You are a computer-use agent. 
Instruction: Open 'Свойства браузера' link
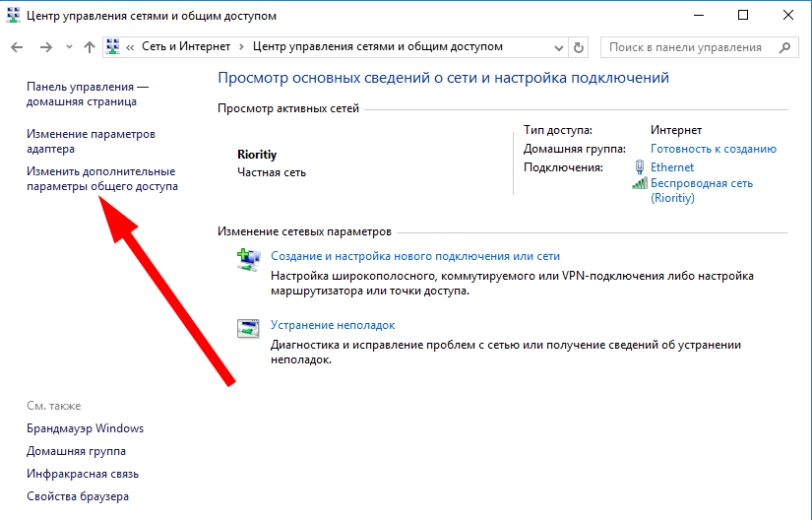(x=78, y=496)
